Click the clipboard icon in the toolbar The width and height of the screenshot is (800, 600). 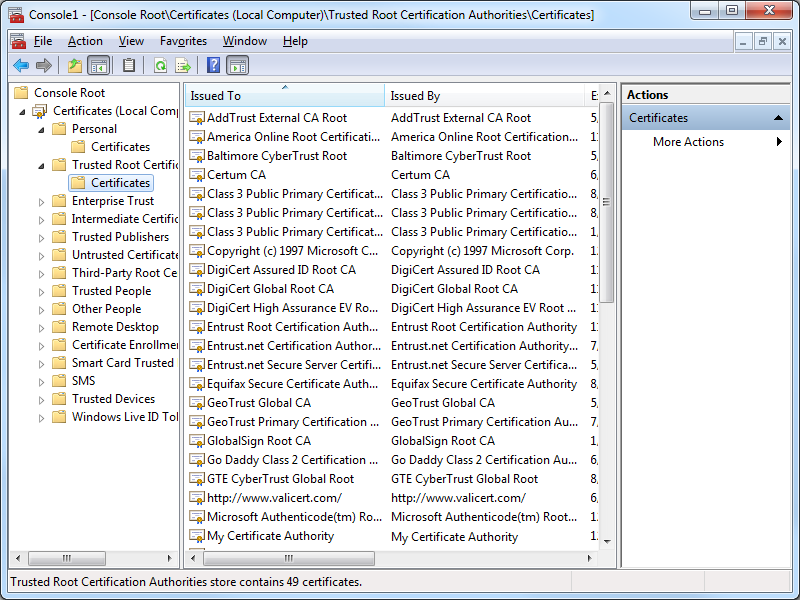point(129,66)
